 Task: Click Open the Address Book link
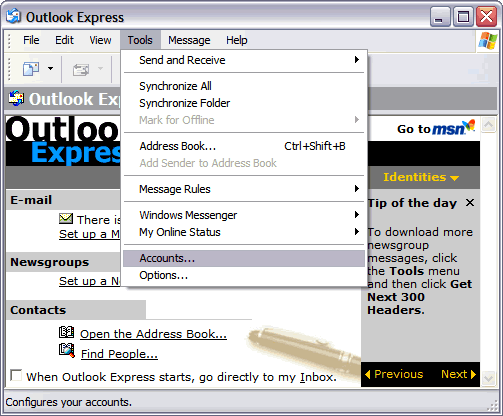click(x=153, y=334)
